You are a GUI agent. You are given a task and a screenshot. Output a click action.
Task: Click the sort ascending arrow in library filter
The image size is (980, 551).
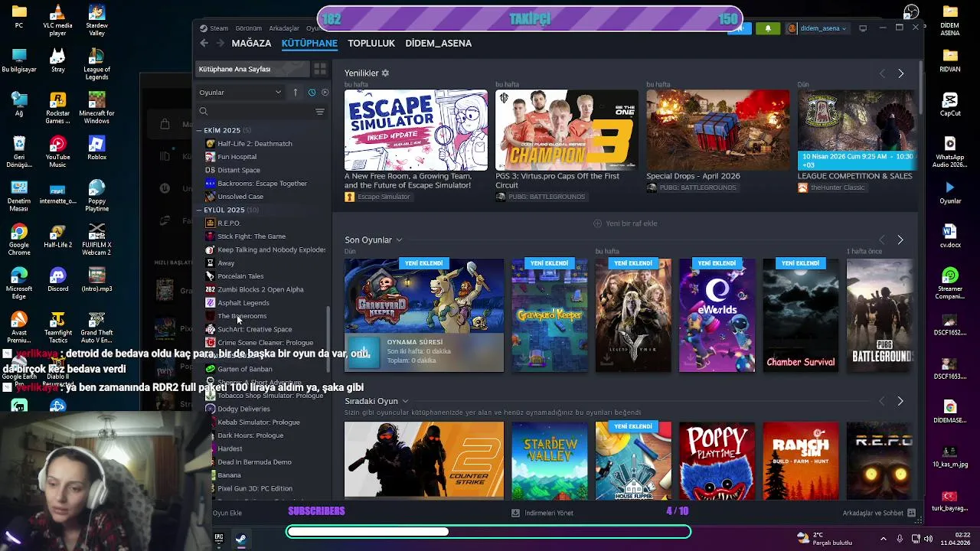pyautogui.click(x=296, y=92)
